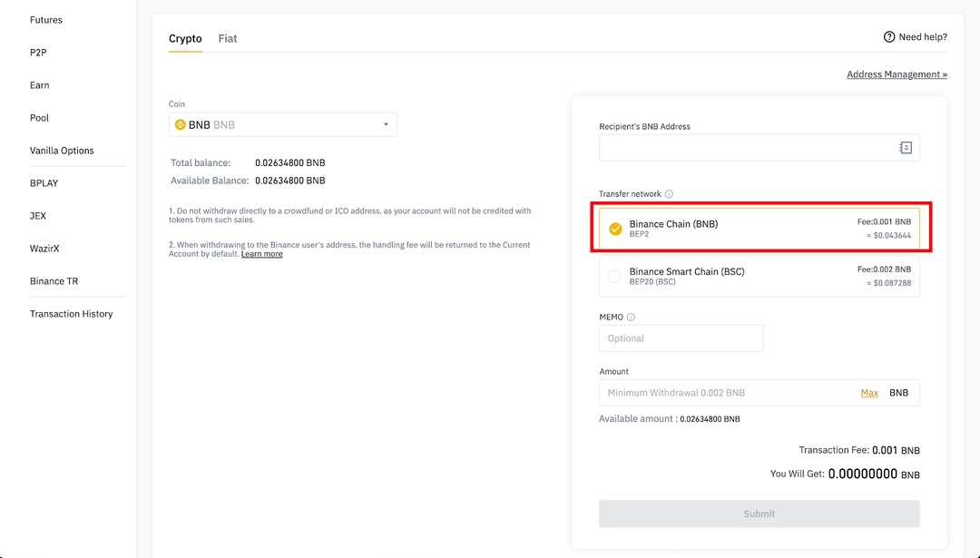980x558 pixels.
Task: Focus the Recipient's BNB Address field
Action: coord(759,148)
